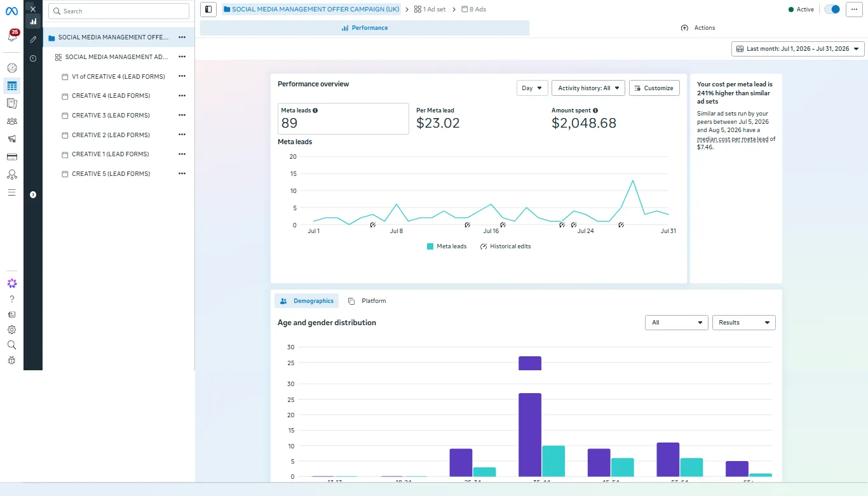Image resolution: width=868 pixels, height=496 pixels.
Task: Select the pencil edit icon in dark panel
Action: (33, 39)
